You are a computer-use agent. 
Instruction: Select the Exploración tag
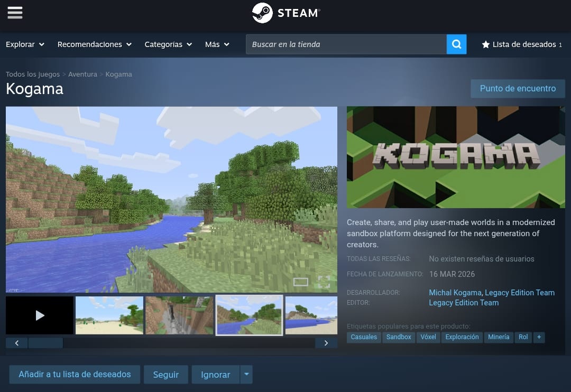(462, 337)
